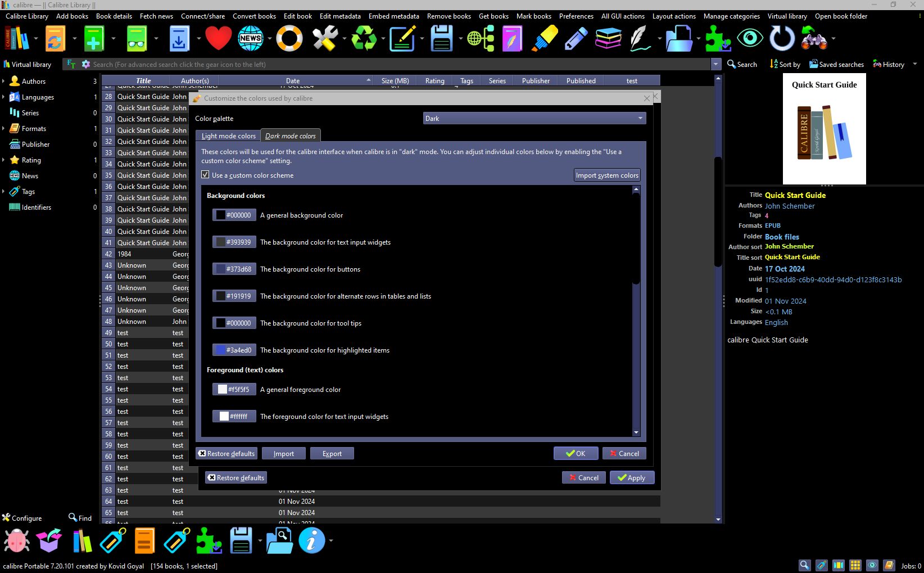Click the Import button in color dialog

284,453
